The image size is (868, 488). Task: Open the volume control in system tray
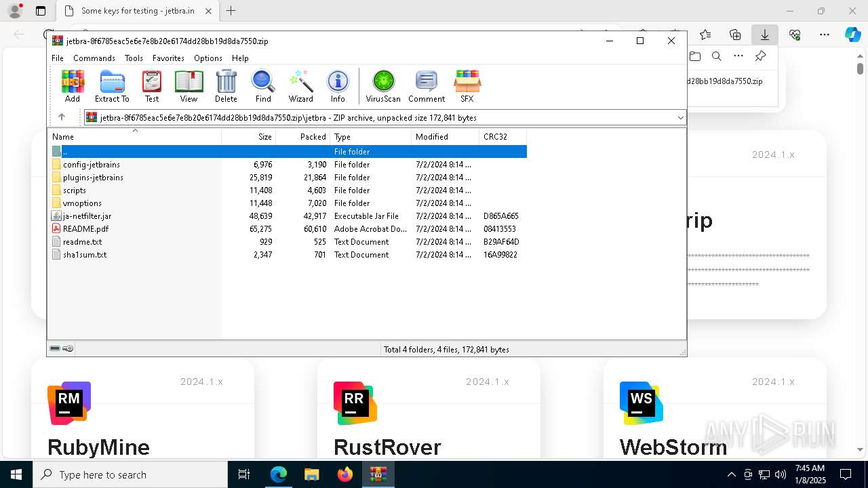(780, 474)
